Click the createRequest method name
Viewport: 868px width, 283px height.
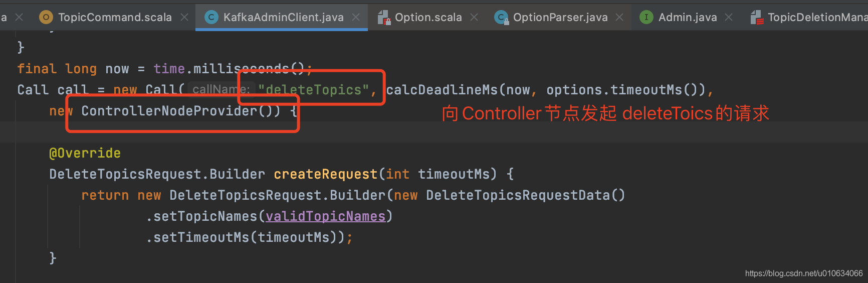(x=325, y=174)
